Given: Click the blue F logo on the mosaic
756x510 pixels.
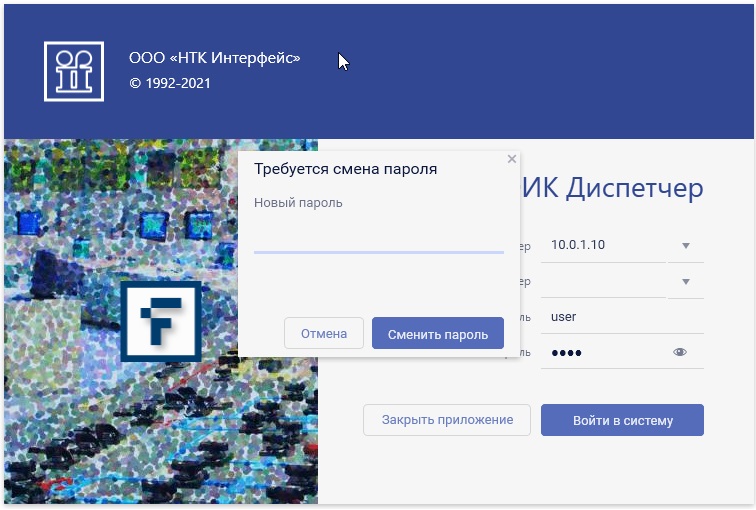Looking at the screenshot, I should click(160, 321).
